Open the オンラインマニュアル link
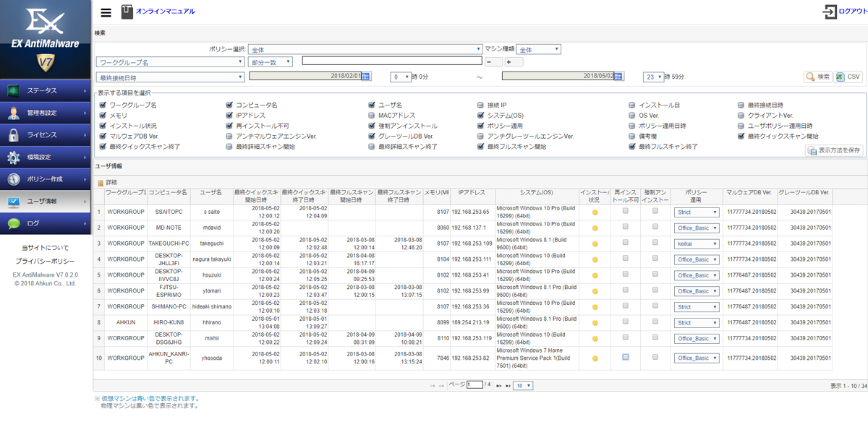This screenshot has height=427, width=868. click(x=166, y=12)
